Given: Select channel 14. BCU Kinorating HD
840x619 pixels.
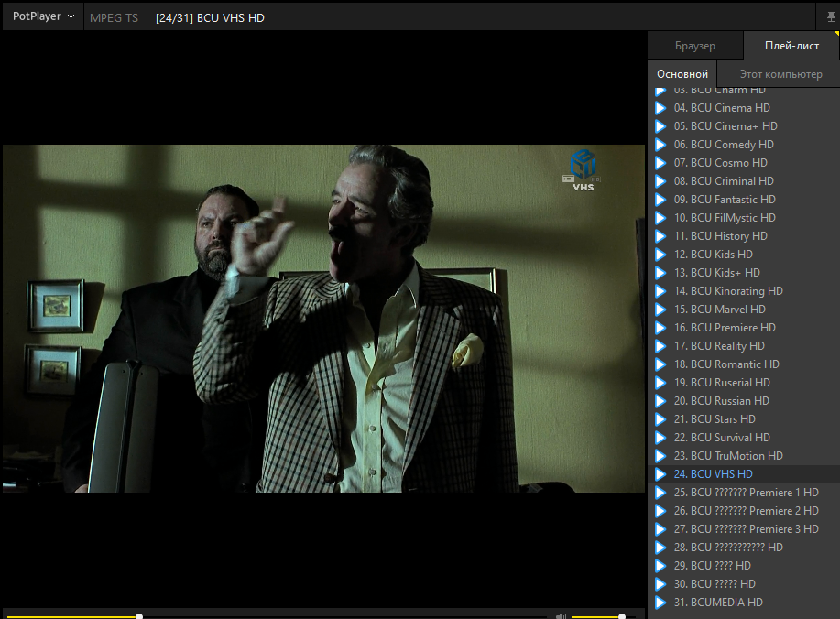Looking at the screenshot, I should 744,291.
